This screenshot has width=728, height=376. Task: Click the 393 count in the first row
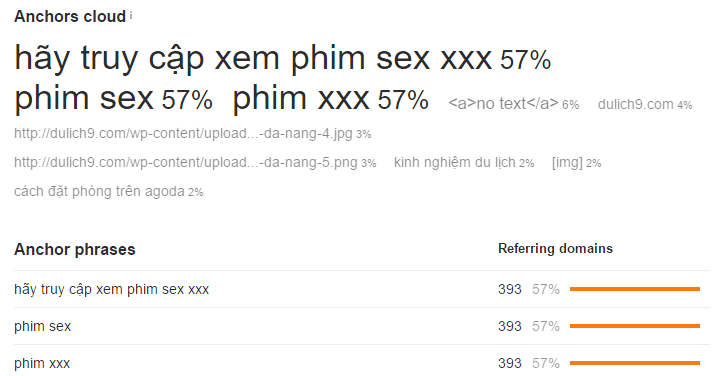click(x=510, y=289)
